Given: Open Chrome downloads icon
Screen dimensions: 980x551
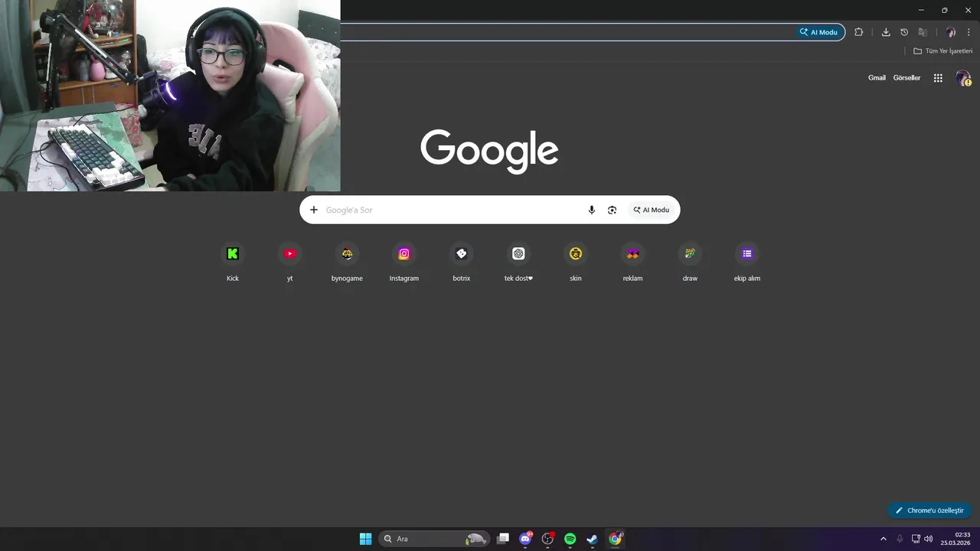Looking at the screenshot, I should [x=886, y=32].
